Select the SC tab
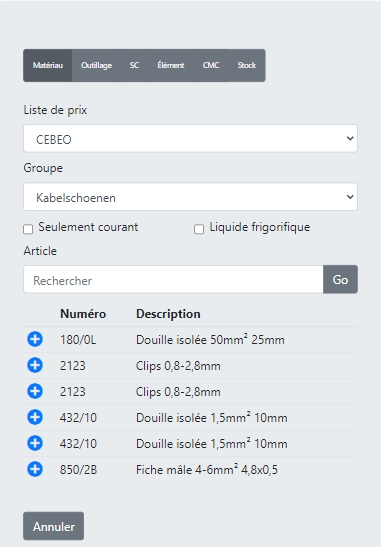The height and width of the screenshot is (547, 381). (134, 66)
